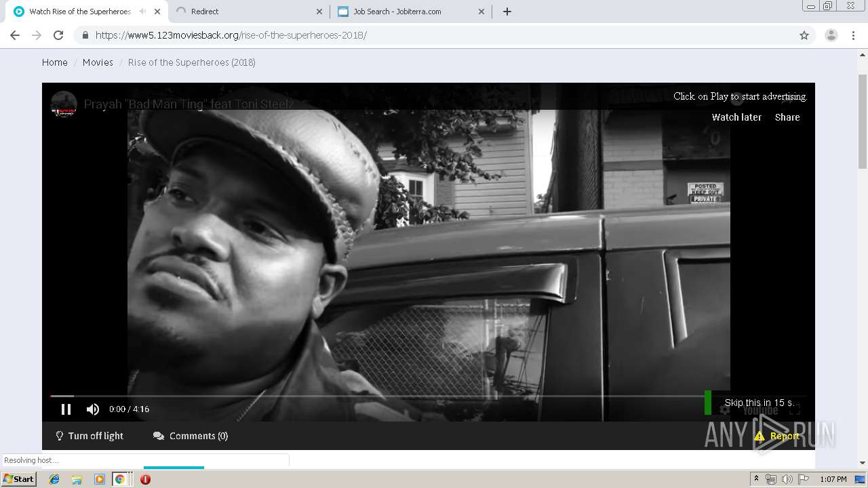Click 'Rise of the Superheroes (2018)' breadcrumb
Screen dimensions: 868x488
pyautogui.click(x=192, y=62)
